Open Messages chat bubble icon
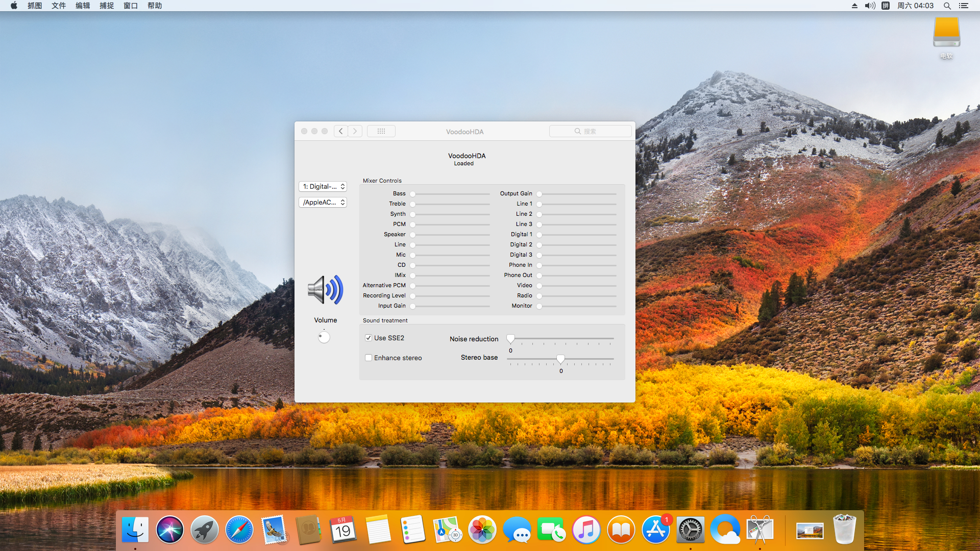This screenshot has height=551, width=980. (517, 530)
